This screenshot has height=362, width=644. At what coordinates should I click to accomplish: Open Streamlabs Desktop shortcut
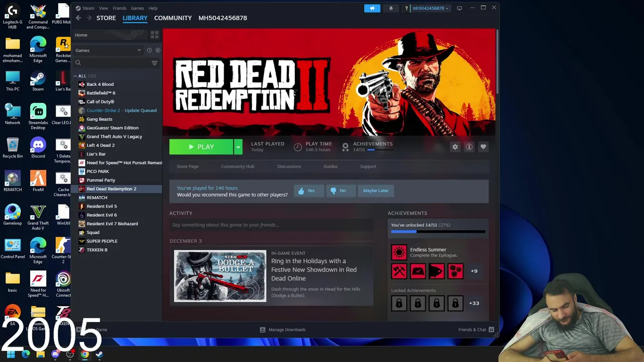[x=38, y=117]
